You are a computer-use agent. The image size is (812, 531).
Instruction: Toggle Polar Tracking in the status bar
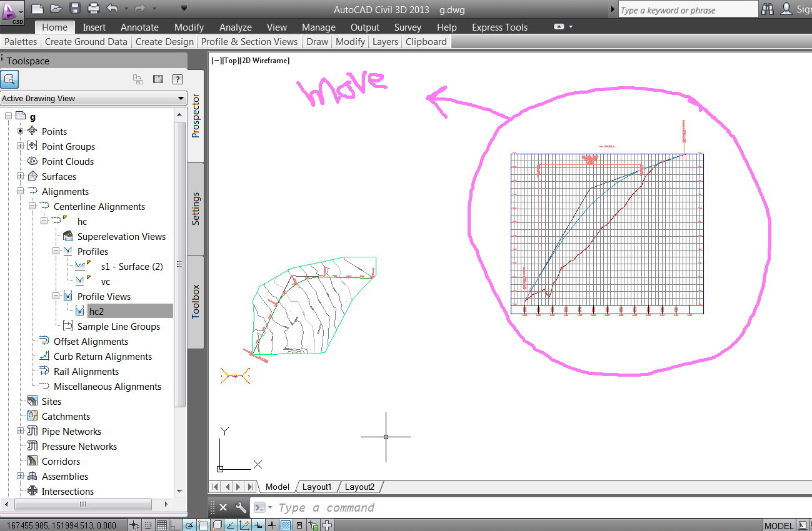189,525
